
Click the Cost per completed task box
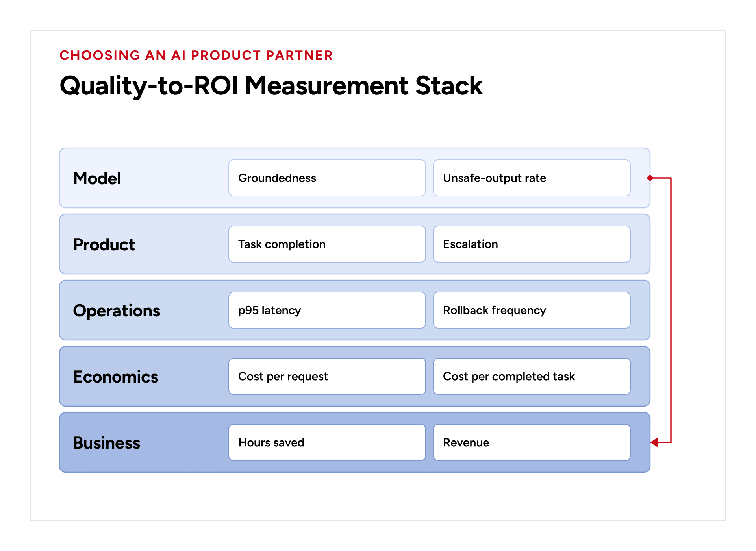coord(532,376)
